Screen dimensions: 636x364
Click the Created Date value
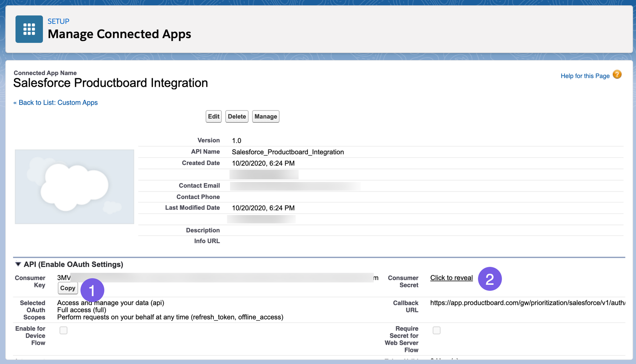click(263, 163)
